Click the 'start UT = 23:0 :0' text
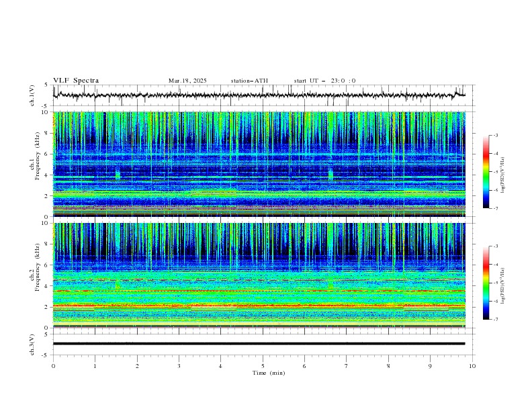Image resolution: width=532 pixels, height=411 pixels. [324, 81]
